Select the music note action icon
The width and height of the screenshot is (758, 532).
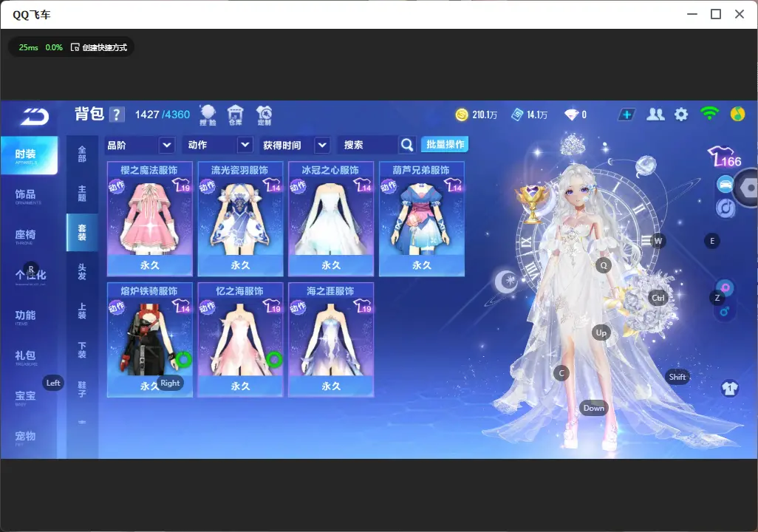click(725, 208)
